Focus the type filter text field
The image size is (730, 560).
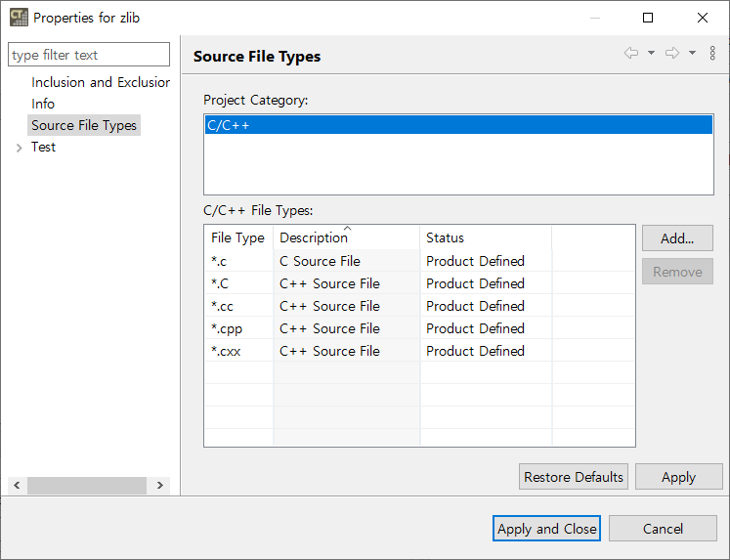pyautogui.click(x=89, y=55)
